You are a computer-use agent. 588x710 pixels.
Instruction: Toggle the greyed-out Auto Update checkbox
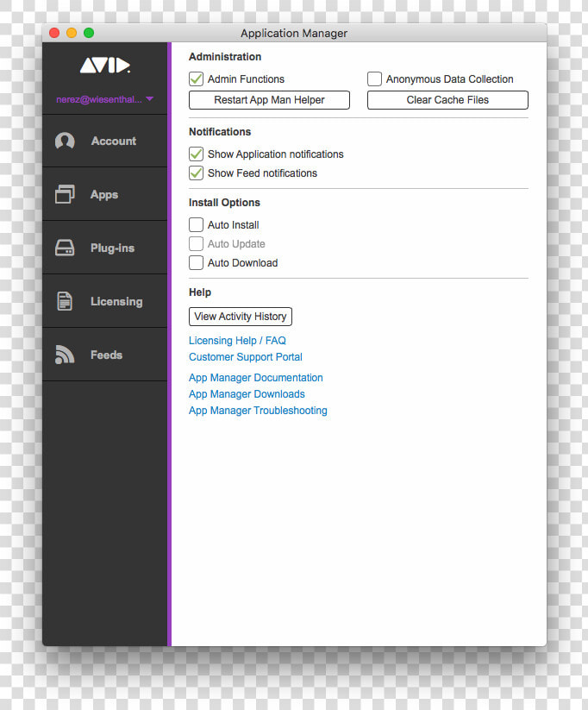[196, 243]
